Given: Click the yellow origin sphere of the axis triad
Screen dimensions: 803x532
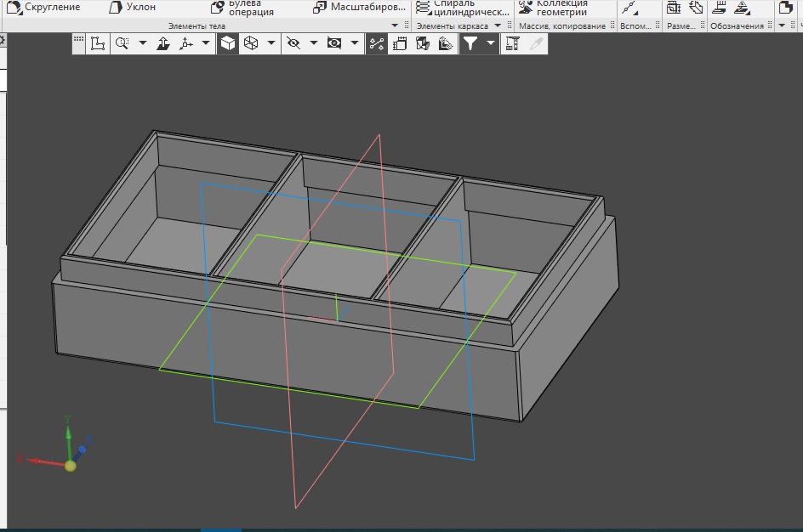Looking at the screenshot, I should (70, 465).
